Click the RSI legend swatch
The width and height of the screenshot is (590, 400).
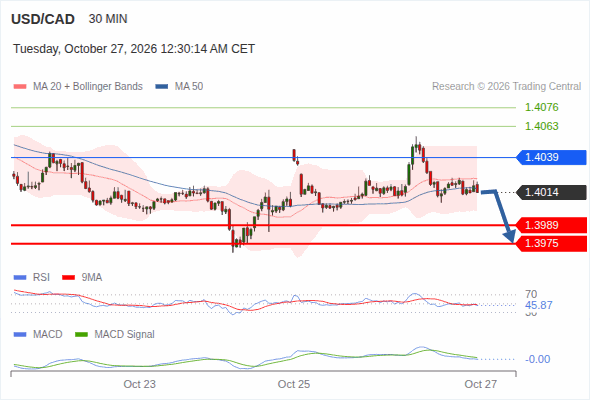20,278
